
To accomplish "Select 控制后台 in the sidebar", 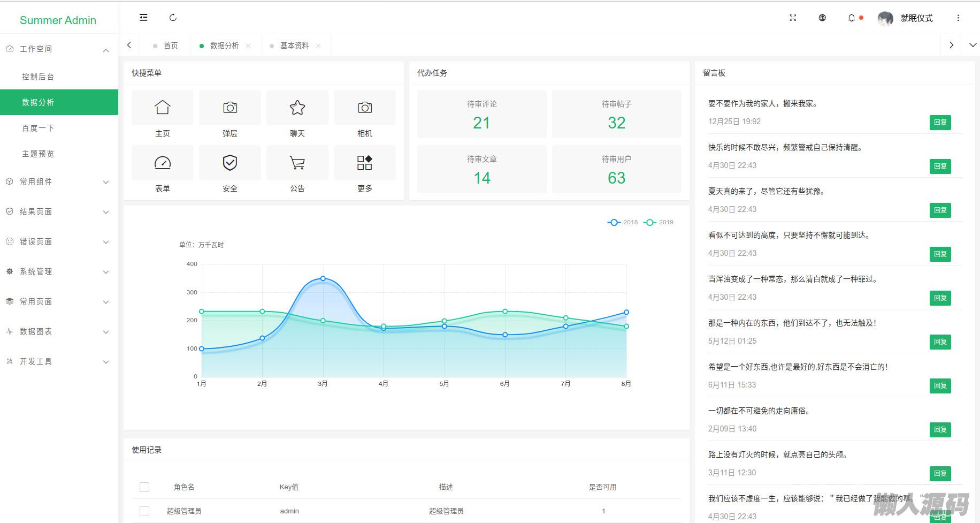I will coord(38,77).
